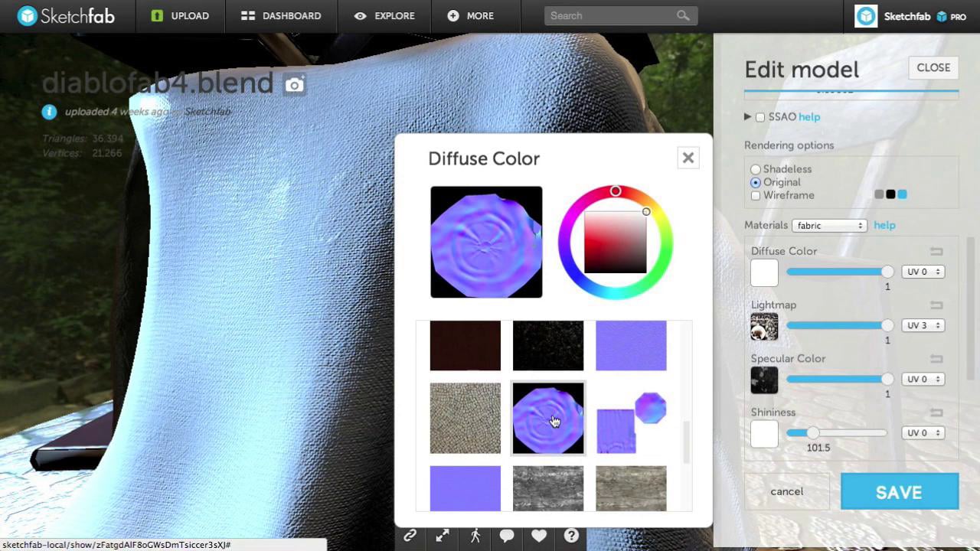Click the Shininess slider handle
980x551 pixels.
(813, 433)
